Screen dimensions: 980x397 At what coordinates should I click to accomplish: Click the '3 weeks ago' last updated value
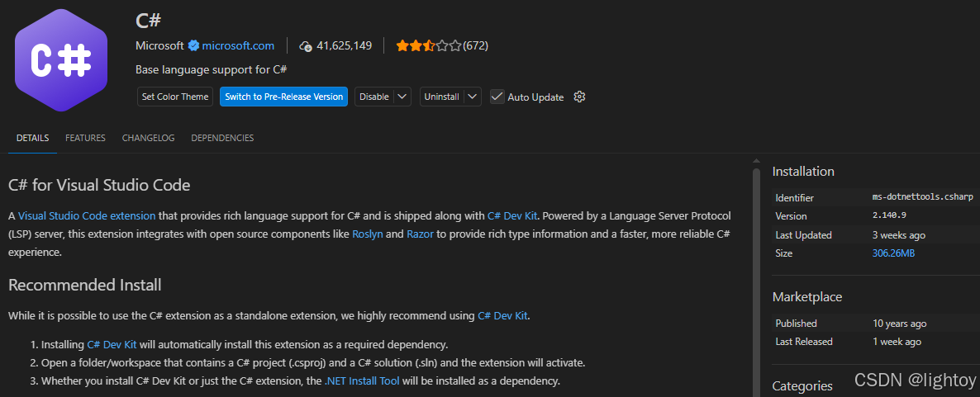pos(899,235)
